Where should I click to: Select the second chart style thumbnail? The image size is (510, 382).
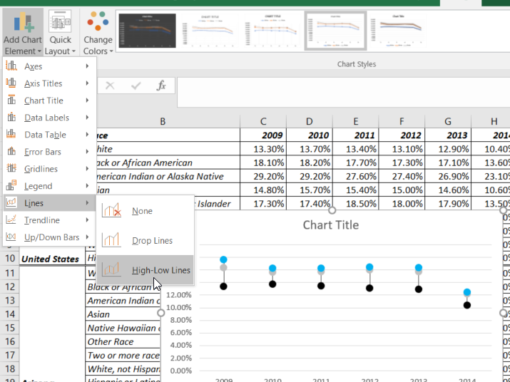pos(210,30)
